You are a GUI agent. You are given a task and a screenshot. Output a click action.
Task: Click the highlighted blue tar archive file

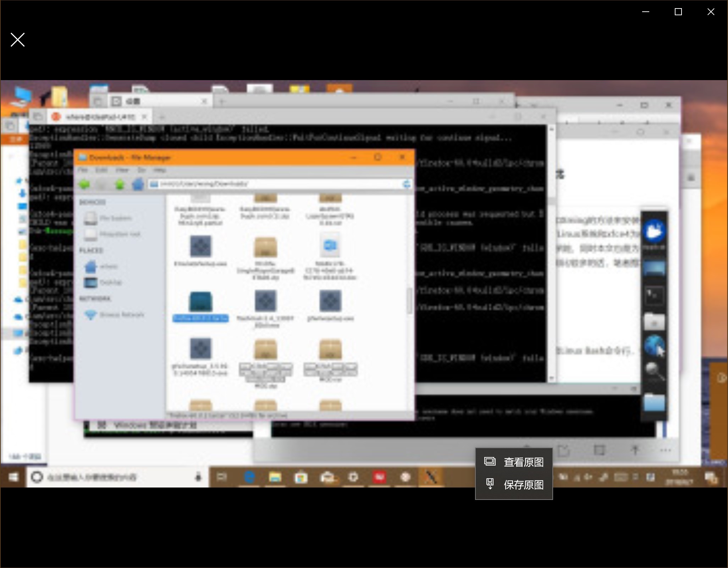pyautogui.click(x=200, y=302)
